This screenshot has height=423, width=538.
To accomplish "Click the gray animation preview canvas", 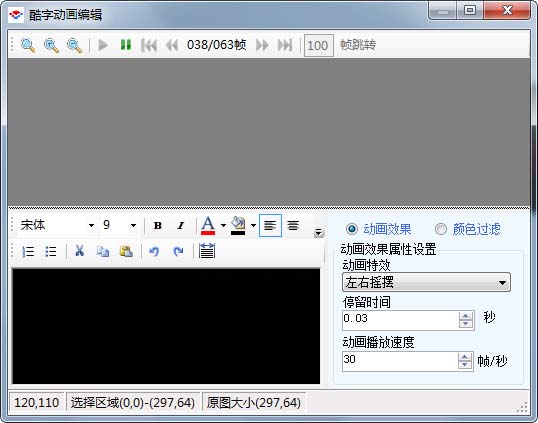I will 269,132.
